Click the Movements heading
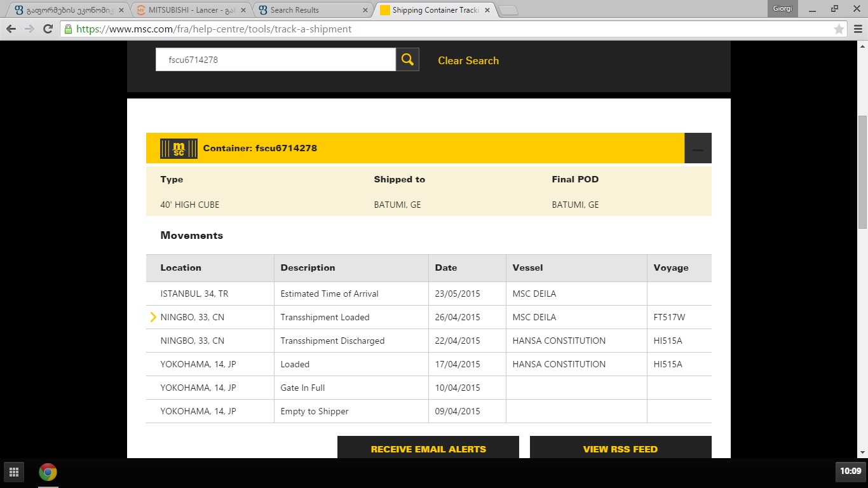868x488 pixels. coord(192,235)
